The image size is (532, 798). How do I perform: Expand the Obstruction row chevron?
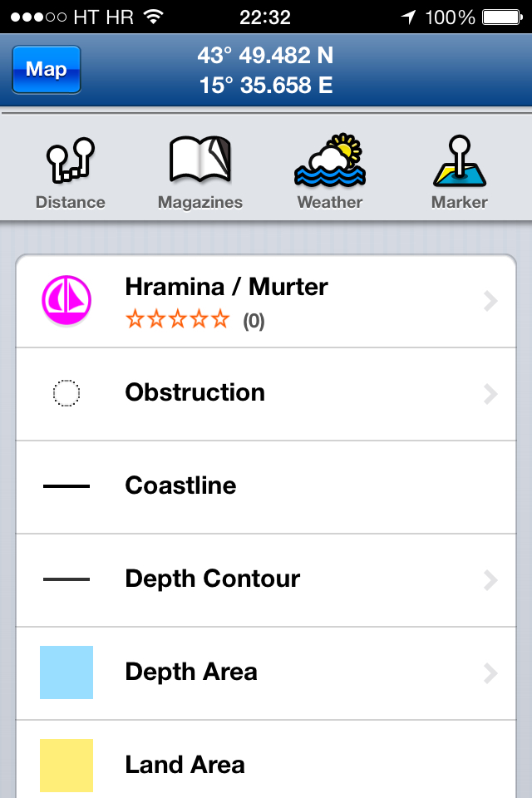(490, 394)
